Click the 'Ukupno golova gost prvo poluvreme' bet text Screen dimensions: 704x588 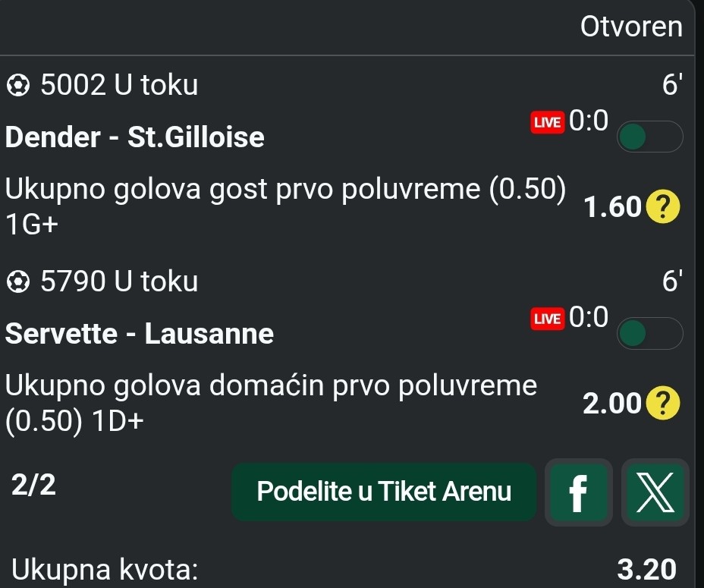284,190
